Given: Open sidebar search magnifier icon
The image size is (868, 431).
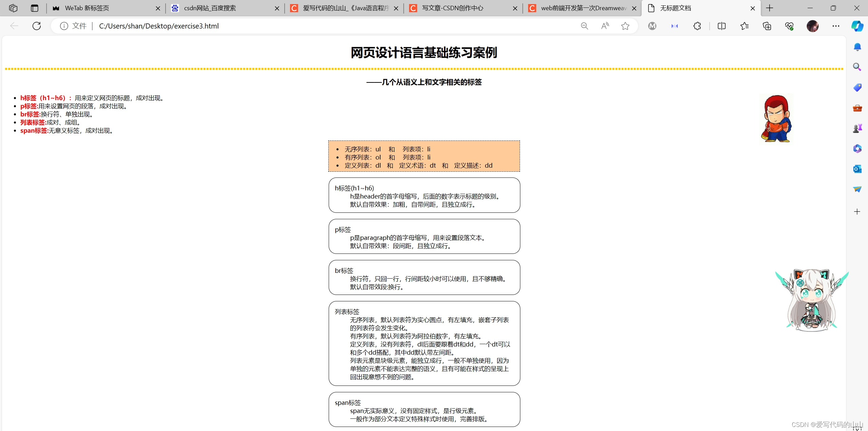Looking at the screenshot, I should [x=857, y=67].
